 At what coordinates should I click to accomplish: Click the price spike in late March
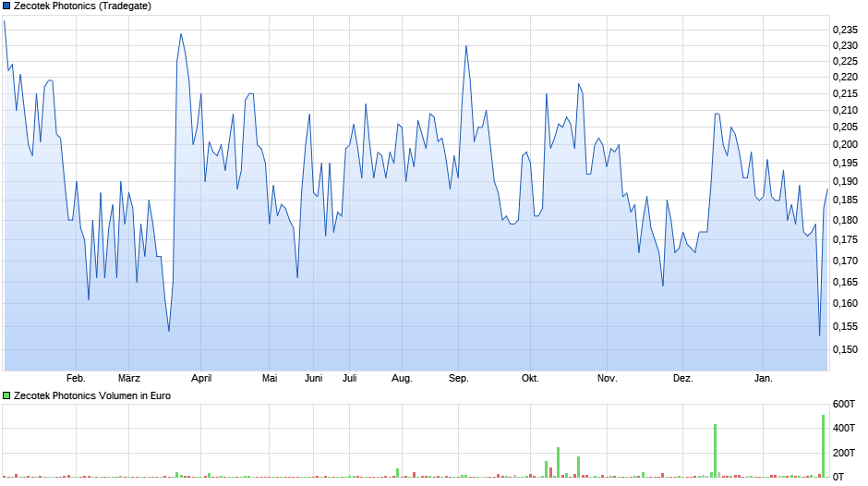(x=181, y=34)
